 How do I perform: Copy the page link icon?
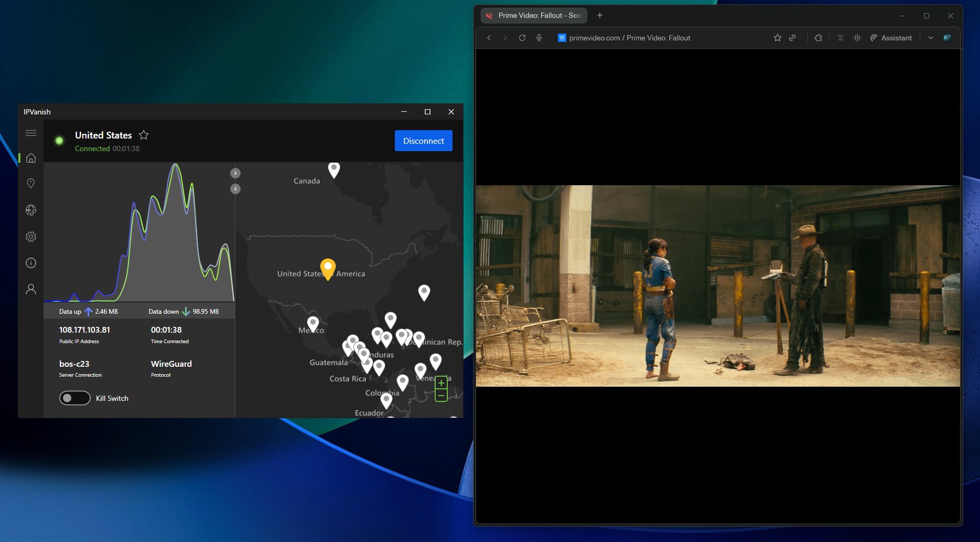(x=792, y=38)
